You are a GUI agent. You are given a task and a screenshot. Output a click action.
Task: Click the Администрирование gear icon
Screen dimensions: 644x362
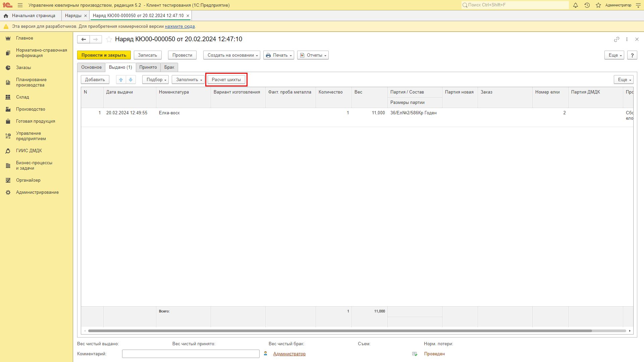point(8,192)
